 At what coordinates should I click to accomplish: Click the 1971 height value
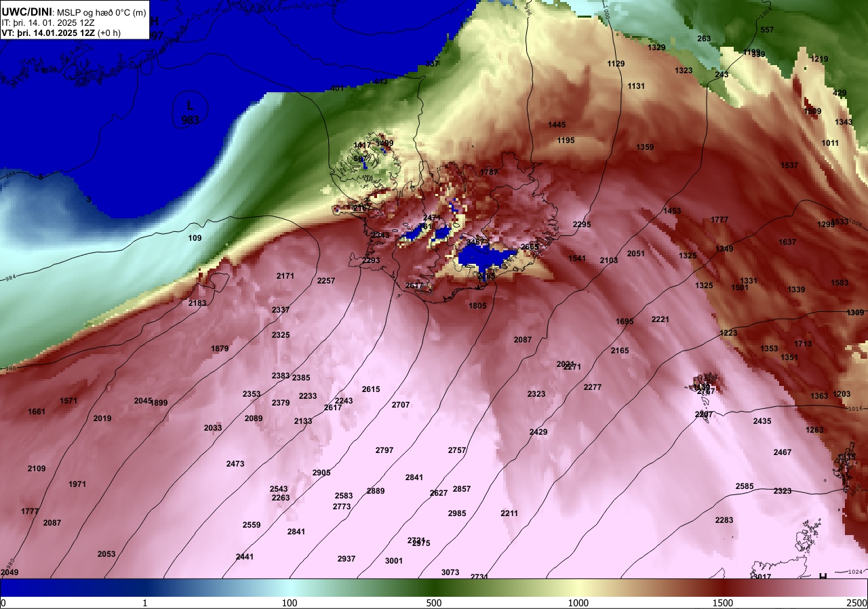(77, 484)
